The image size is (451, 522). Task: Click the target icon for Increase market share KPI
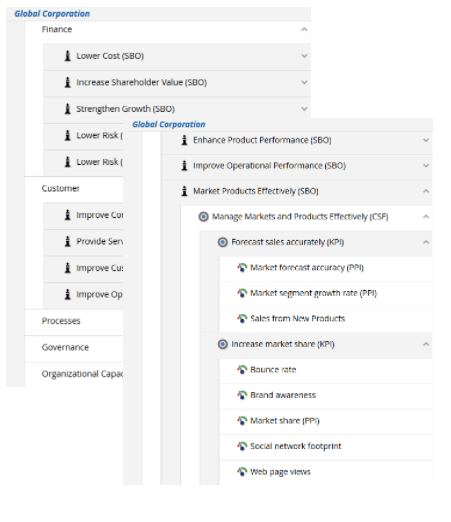(x=223, y=344)
